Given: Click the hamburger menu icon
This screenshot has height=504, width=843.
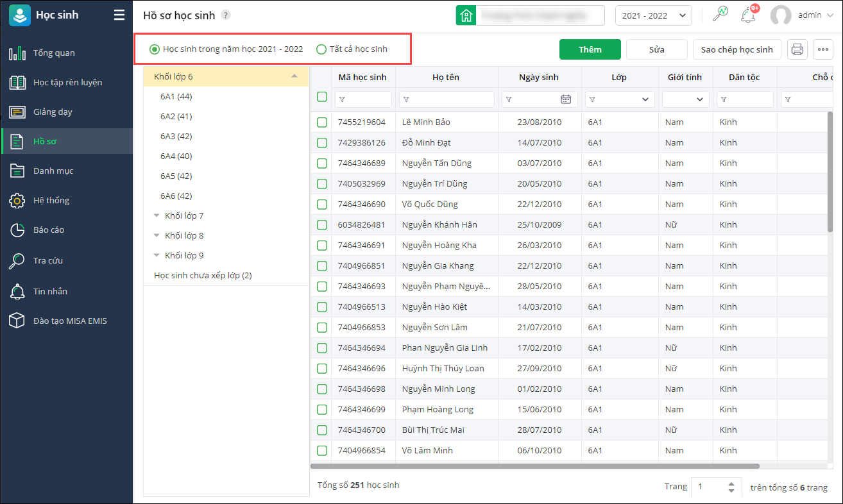Looking at the screenshot, I should tap(119, 15).
